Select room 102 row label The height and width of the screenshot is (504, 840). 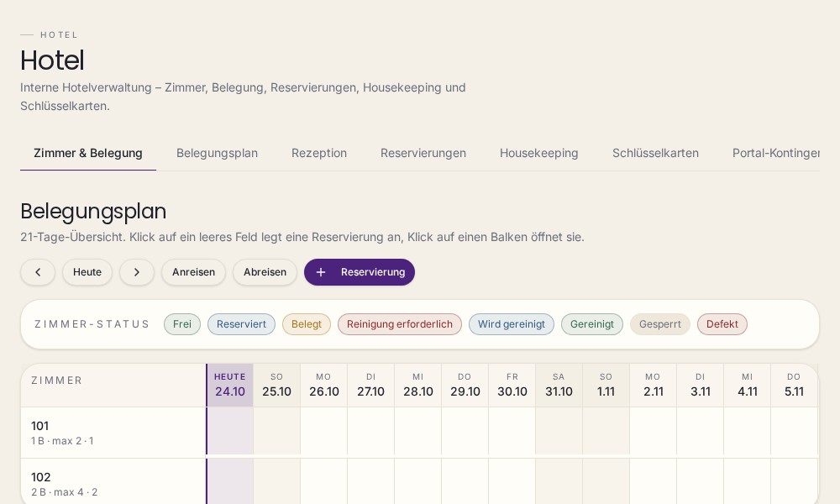[x=113, y=481]
